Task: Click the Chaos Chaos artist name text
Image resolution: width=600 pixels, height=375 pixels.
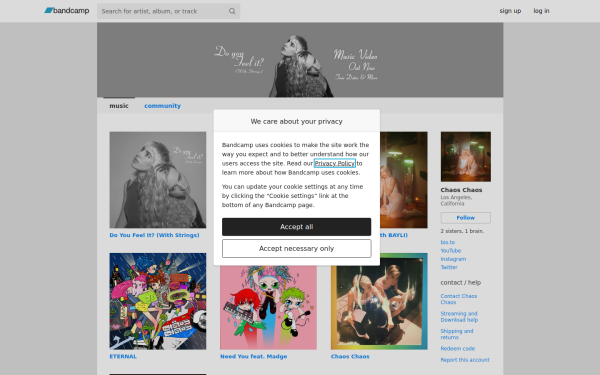Action: click(461, 190)
